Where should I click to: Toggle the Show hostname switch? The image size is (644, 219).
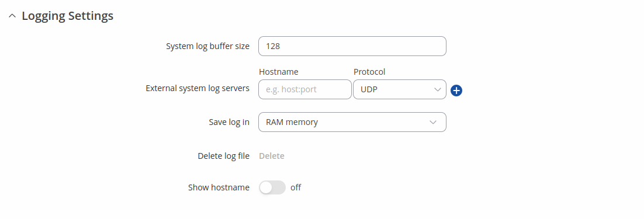(x=272, y=187)
